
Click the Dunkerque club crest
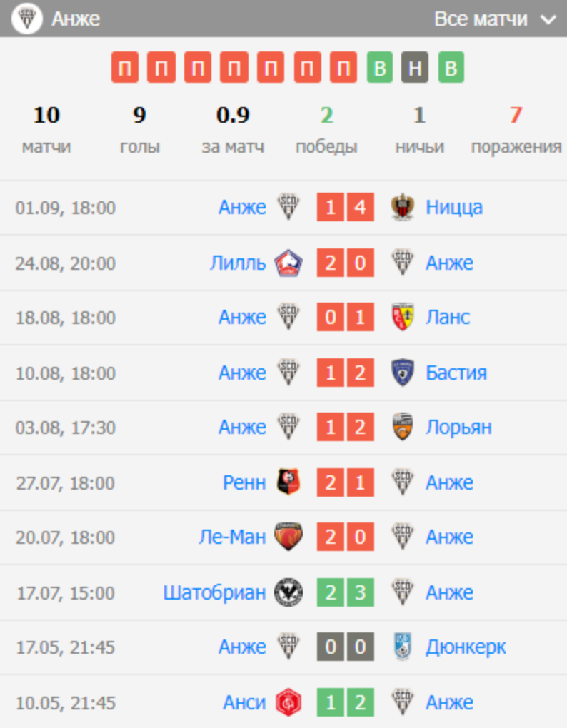(x=403, y=647)
